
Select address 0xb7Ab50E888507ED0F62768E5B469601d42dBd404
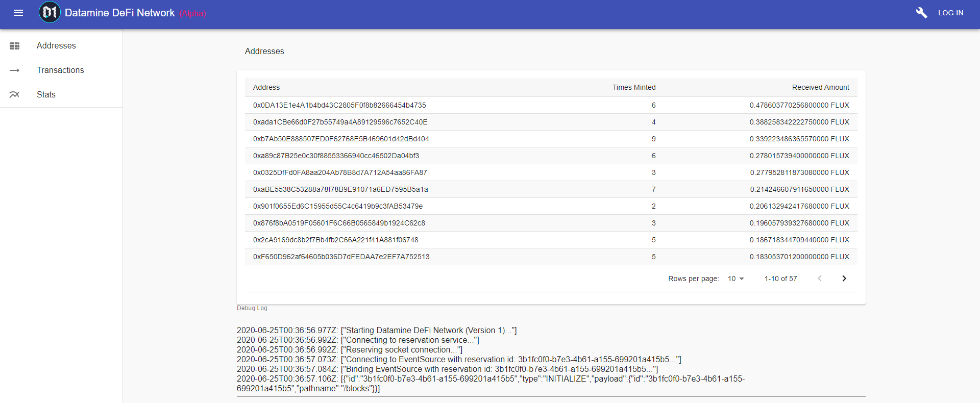pos(341,139)
